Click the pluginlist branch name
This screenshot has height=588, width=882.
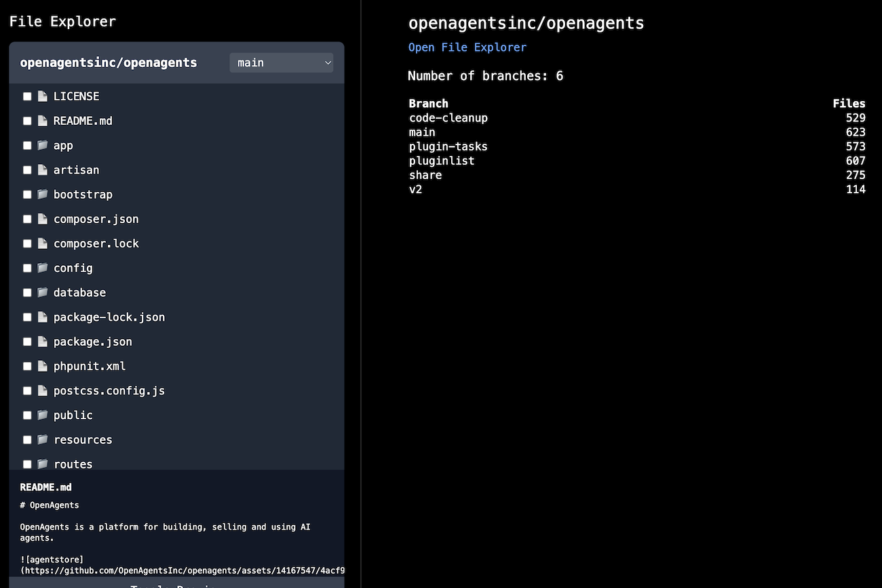point(442,161)
